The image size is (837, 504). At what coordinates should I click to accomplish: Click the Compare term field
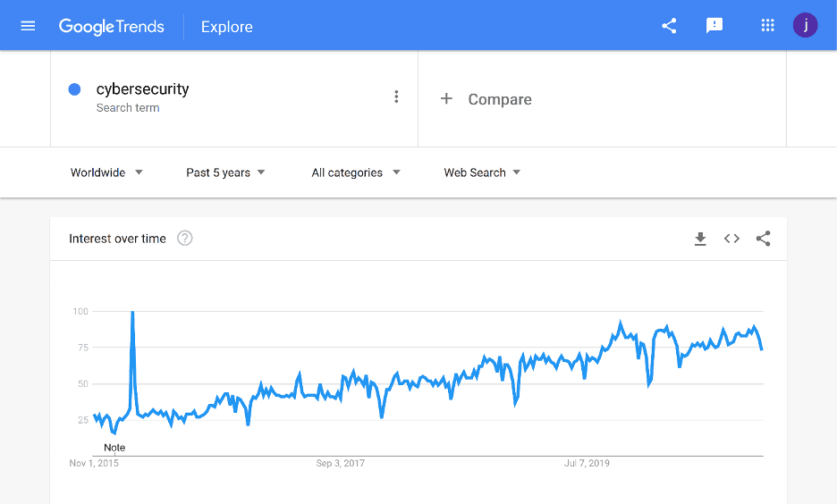coord(602,98)
